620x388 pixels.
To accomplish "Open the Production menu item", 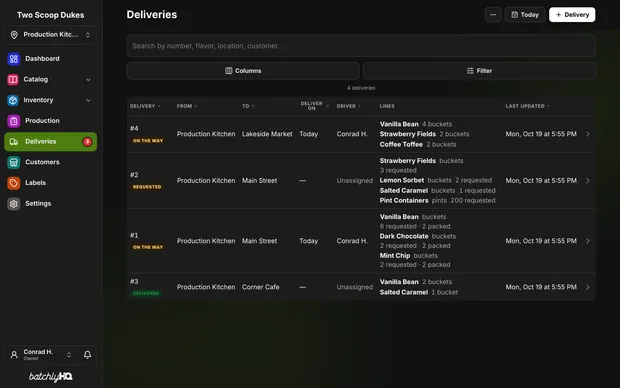I will (51, 121).
